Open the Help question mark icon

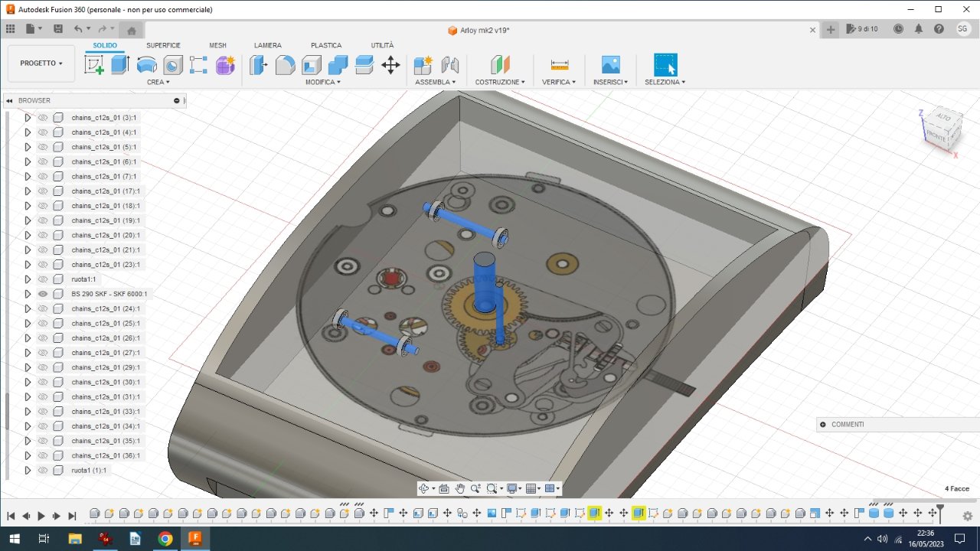(939, 29)
